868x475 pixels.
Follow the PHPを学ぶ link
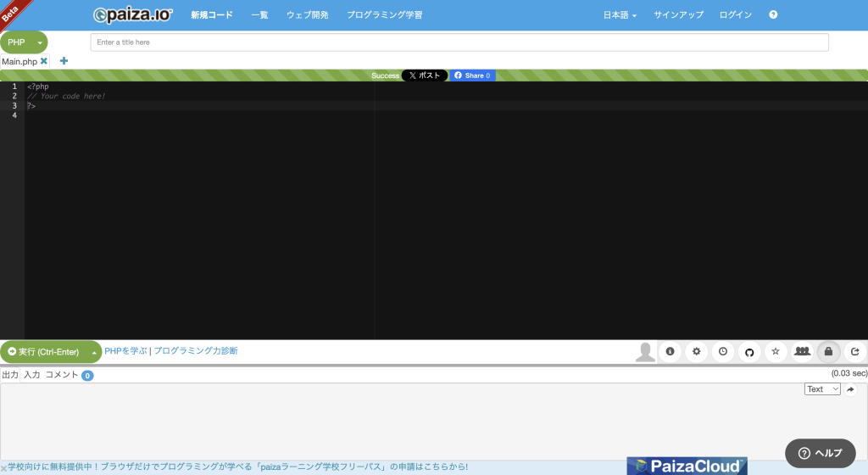pos(125,350)
